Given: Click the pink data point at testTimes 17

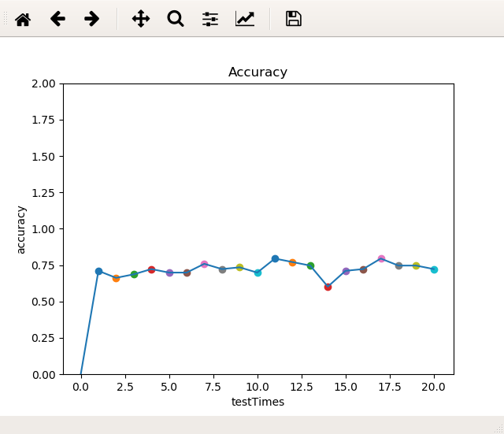Looking at the screenshot, I should click(x=381, y=258).
